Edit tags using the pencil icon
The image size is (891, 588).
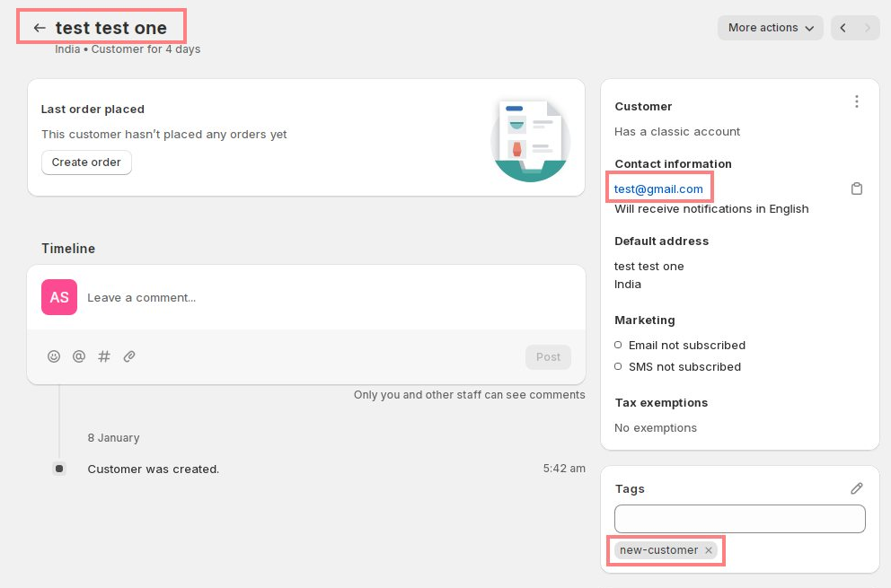[857, 488]
